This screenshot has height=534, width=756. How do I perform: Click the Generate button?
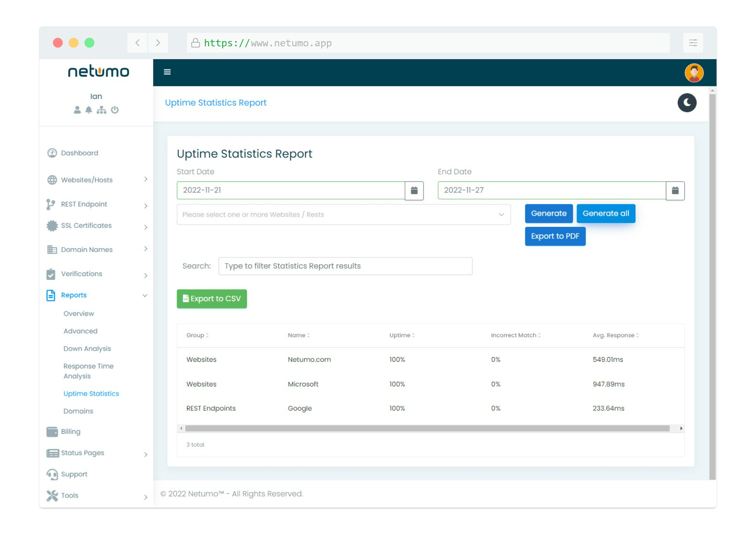tap(549, 214)
